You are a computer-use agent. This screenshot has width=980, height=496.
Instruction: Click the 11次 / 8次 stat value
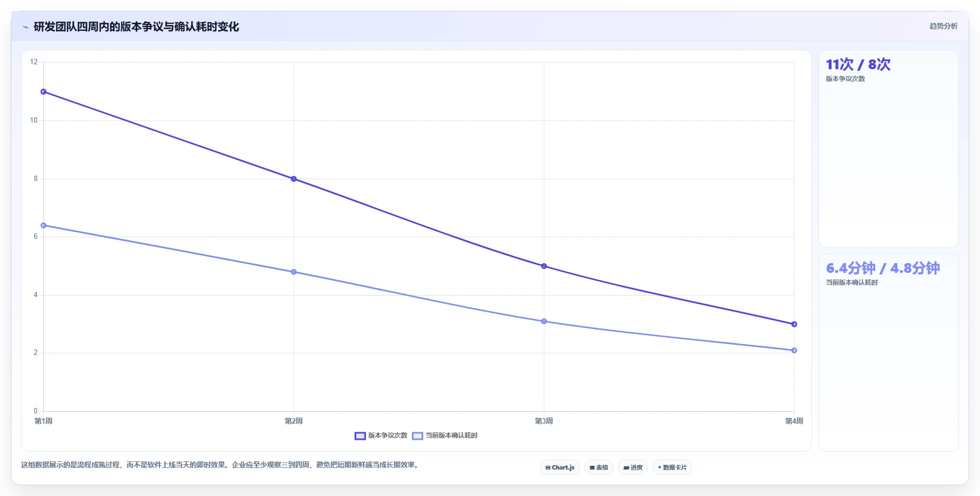click(858, 65)
